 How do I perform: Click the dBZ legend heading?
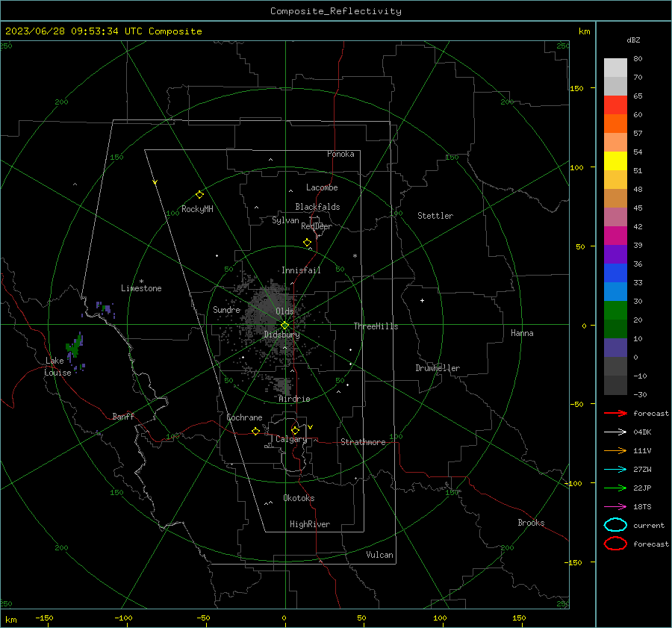(633, 40)
